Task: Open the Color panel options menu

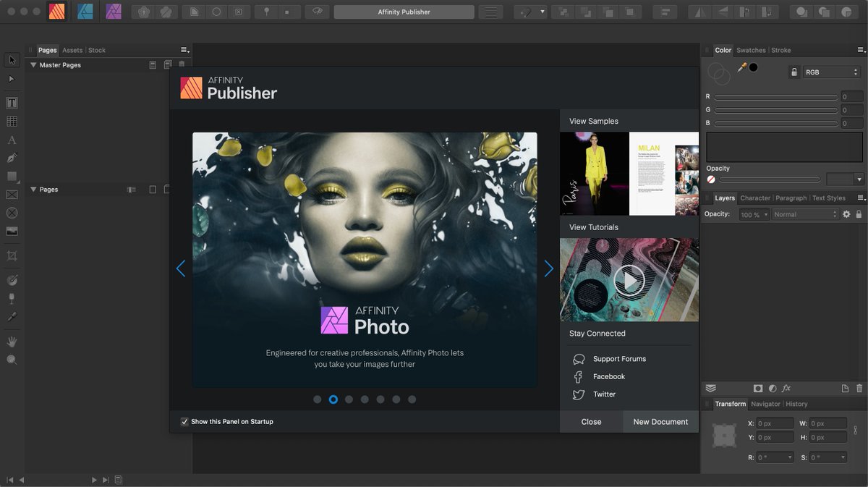Action: (x=861, y=50)
